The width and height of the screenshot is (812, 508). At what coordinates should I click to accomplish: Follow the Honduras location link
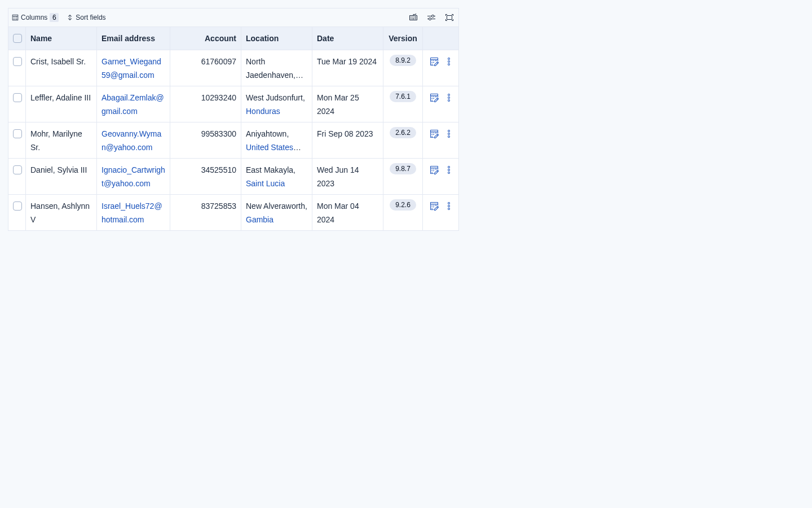(x=263, y=111)
